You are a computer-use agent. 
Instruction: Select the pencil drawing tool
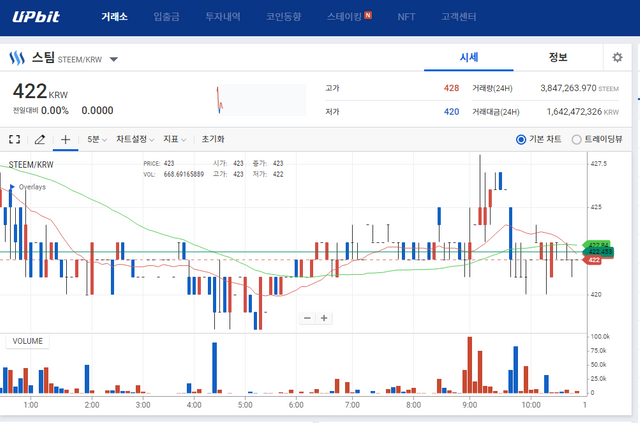point(40,140)
